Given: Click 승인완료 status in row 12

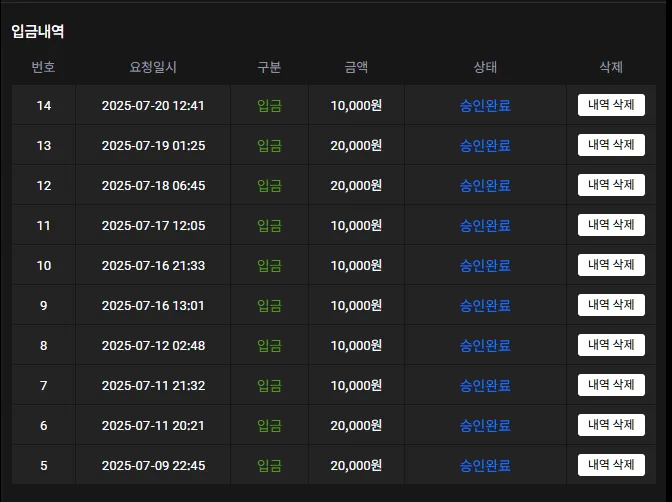Looking at the screenshot, I should [485, 186].
